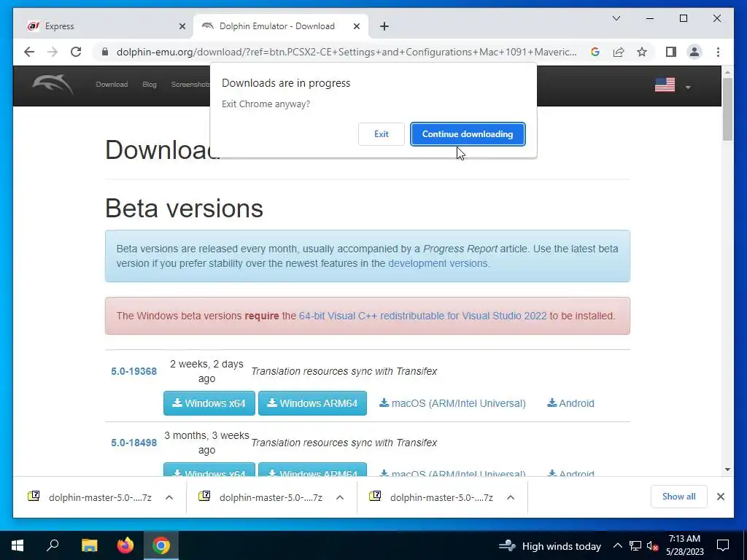Close the downloads bar
The image size is (747, 560).
pyautogui.click(x=720, y=497)
